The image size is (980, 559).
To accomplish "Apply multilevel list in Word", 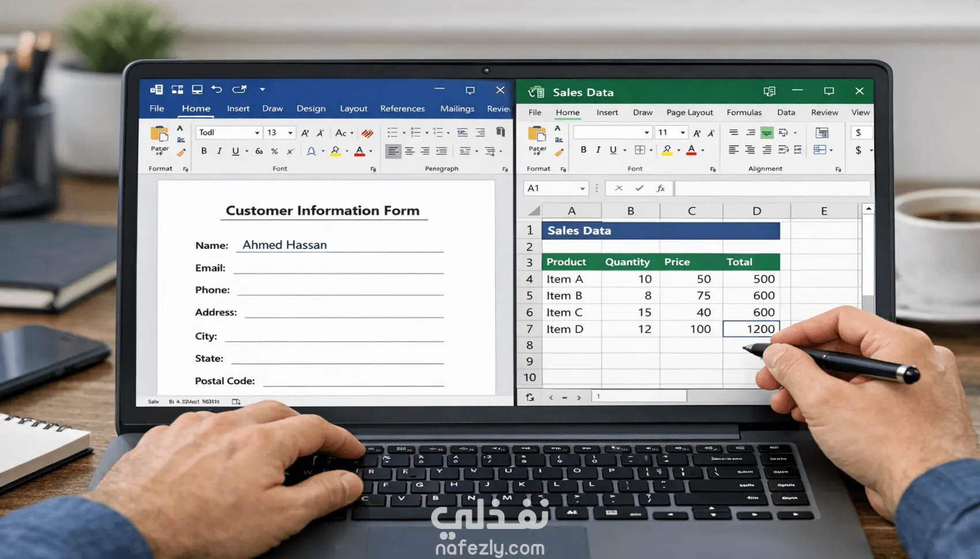I will pyautogui.click(x=438, y=133).
